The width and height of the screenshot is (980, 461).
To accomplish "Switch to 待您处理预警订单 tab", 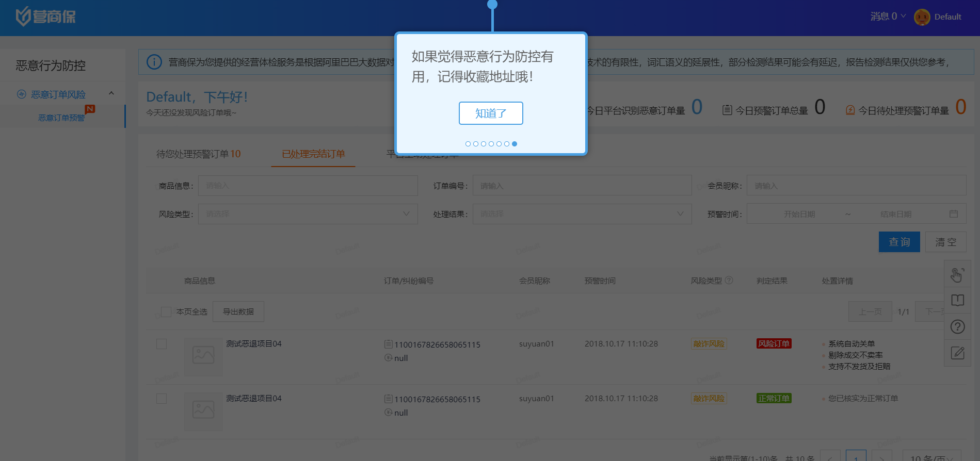I will (198, 154).
